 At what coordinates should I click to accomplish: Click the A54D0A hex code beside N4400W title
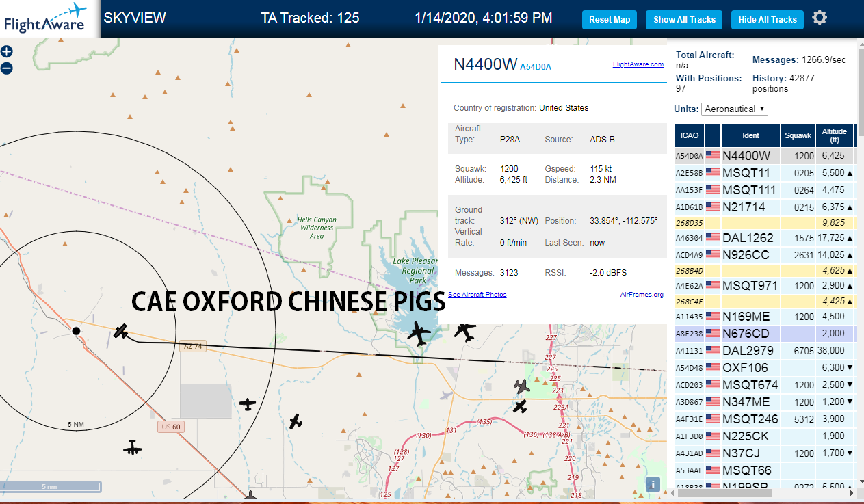[x=536, y=67]
